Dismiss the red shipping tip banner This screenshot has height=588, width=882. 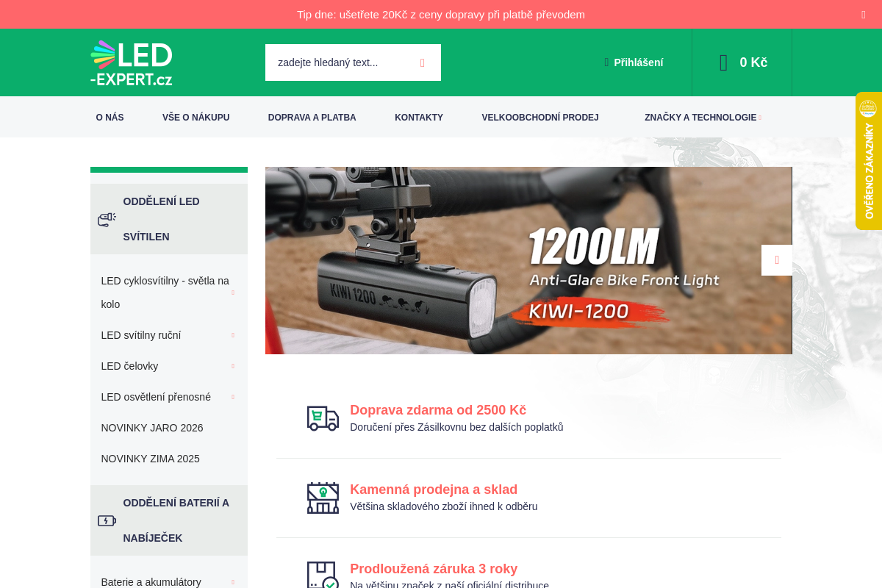coord(863,14)
